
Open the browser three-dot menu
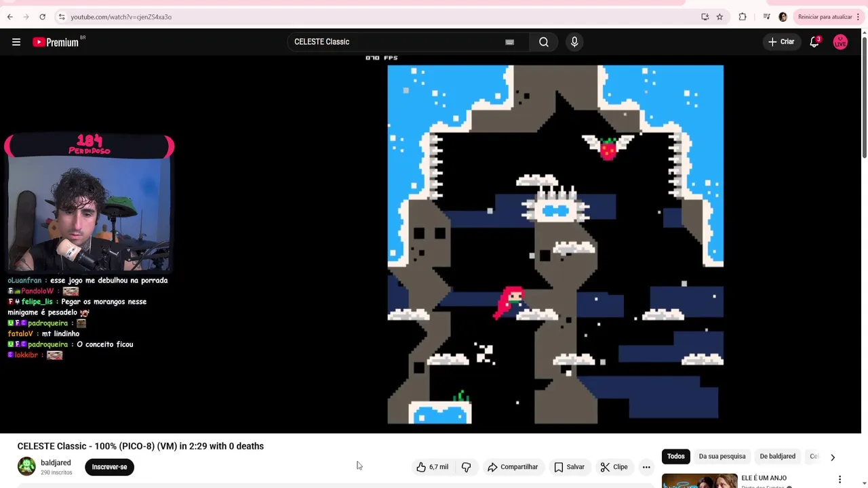858,17
